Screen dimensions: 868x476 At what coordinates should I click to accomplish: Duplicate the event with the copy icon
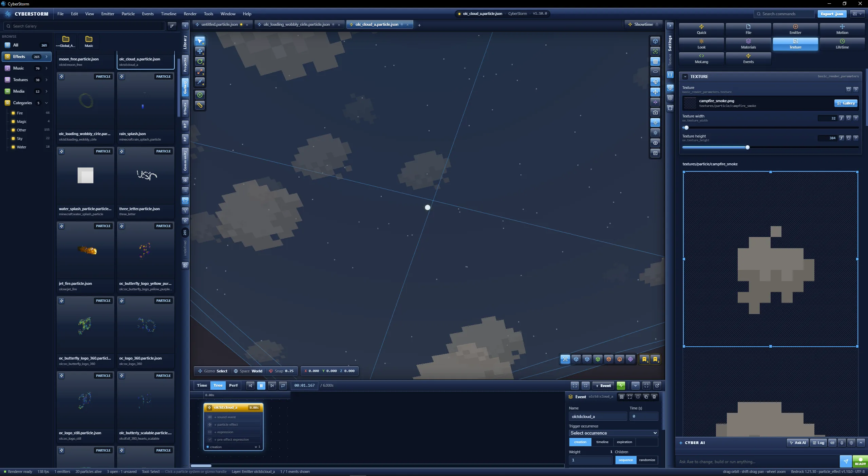[646, 397]
